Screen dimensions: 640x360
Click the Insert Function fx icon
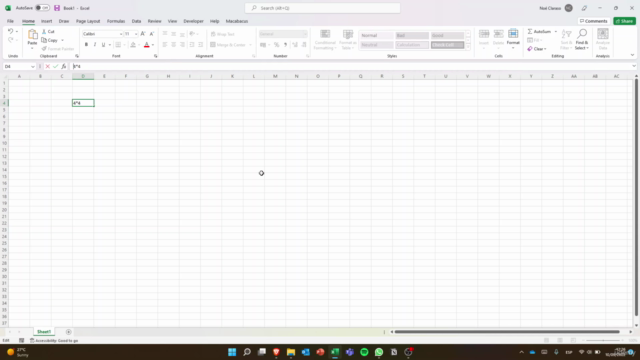coord(64,66)
